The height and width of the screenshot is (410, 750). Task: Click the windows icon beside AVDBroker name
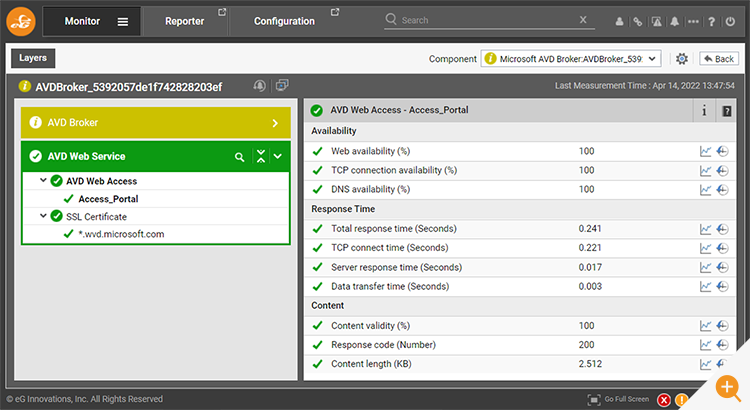(x=282, y=85)
